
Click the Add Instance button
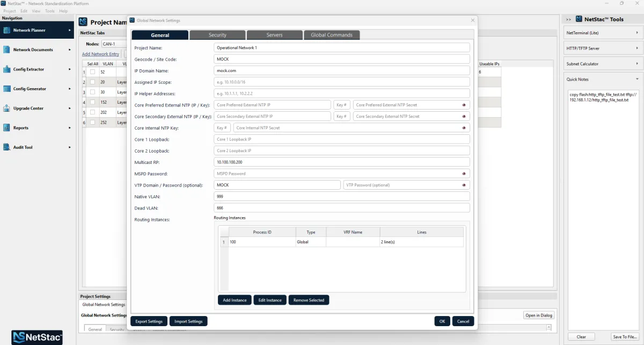point(235,300)
